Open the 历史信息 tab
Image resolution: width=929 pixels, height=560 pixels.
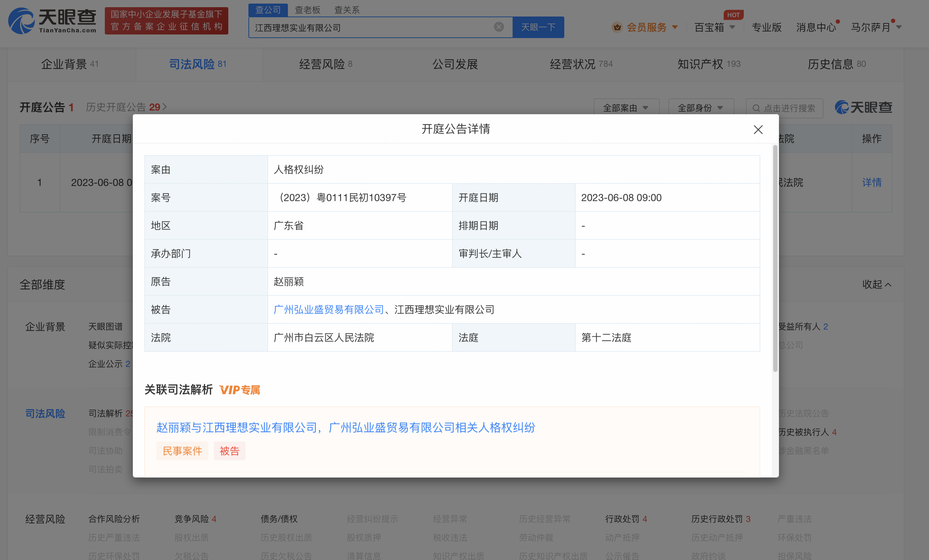pyautogui.click(x=837, y=64)
